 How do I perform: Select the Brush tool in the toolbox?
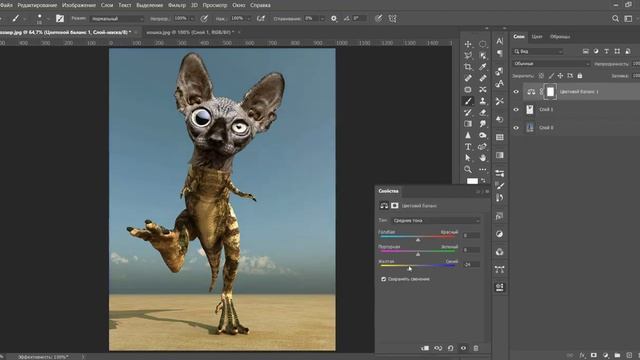(468, 101)
